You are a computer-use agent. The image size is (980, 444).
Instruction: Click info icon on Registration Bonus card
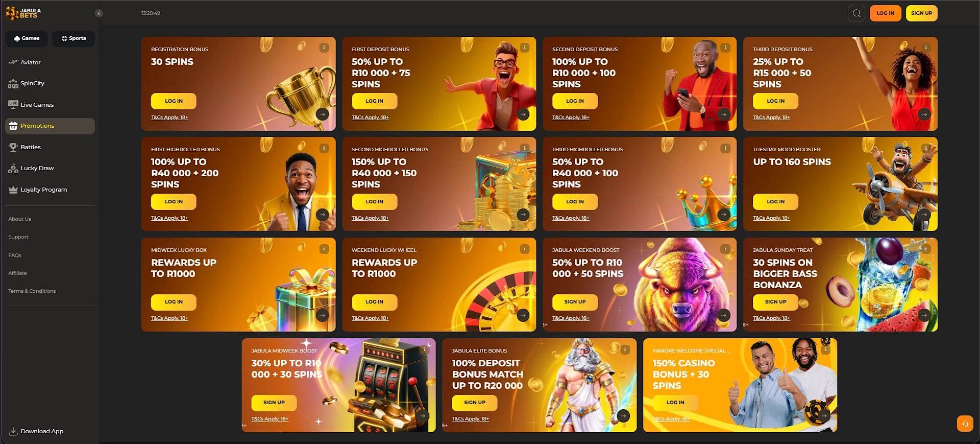(x=324, y=48)
